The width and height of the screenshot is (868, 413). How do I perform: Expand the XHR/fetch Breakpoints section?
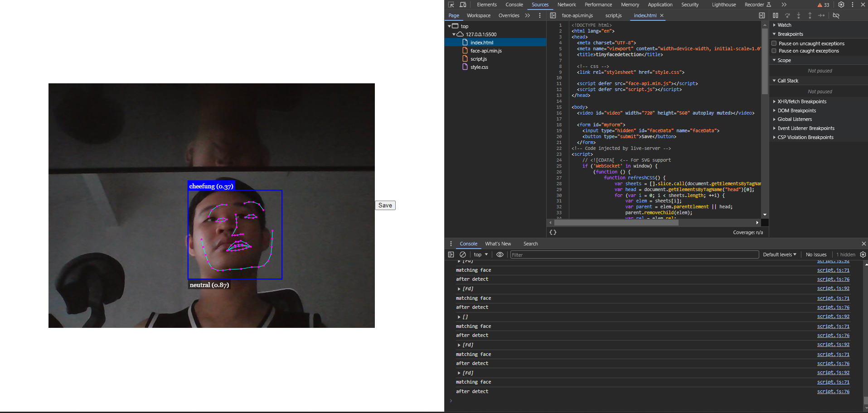(801, 101)
